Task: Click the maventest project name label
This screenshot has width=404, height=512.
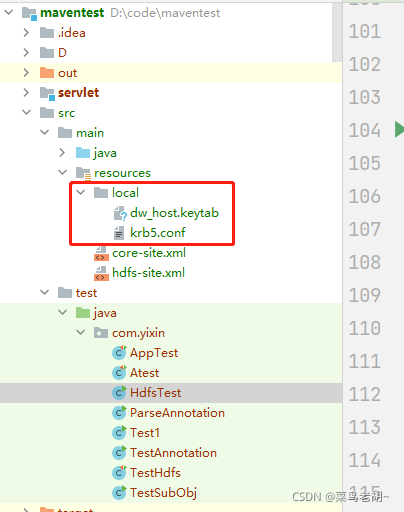Action: (72, 13)
